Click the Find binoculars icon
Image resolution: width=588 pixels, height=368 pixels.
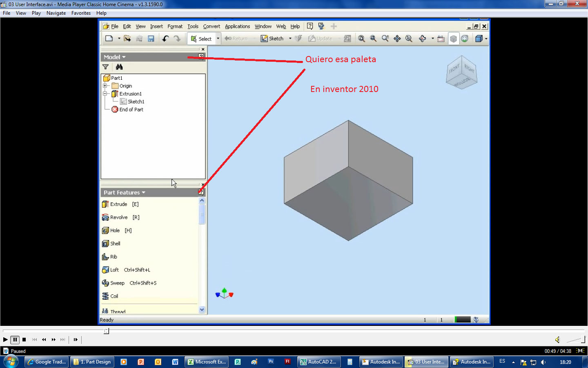(119, 67)
